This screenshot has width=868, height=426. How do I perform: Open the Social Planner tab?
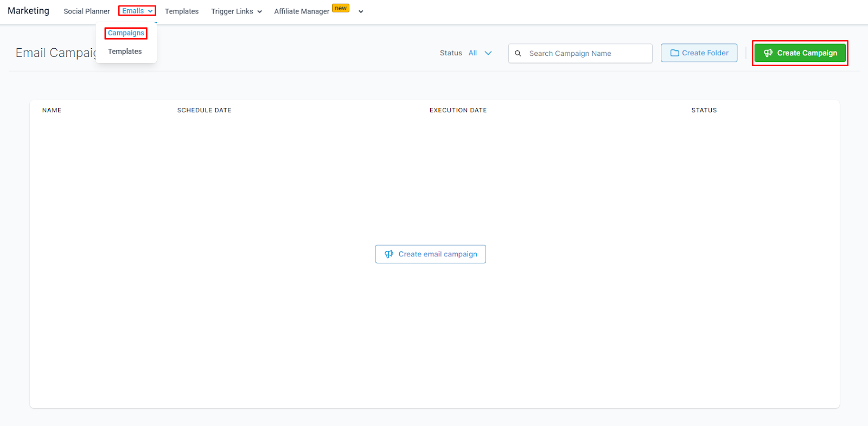pos(87,11)
